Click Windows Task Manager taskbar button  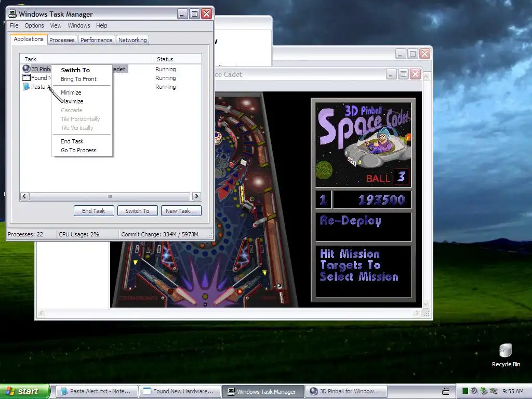click(x=262, y=391)
